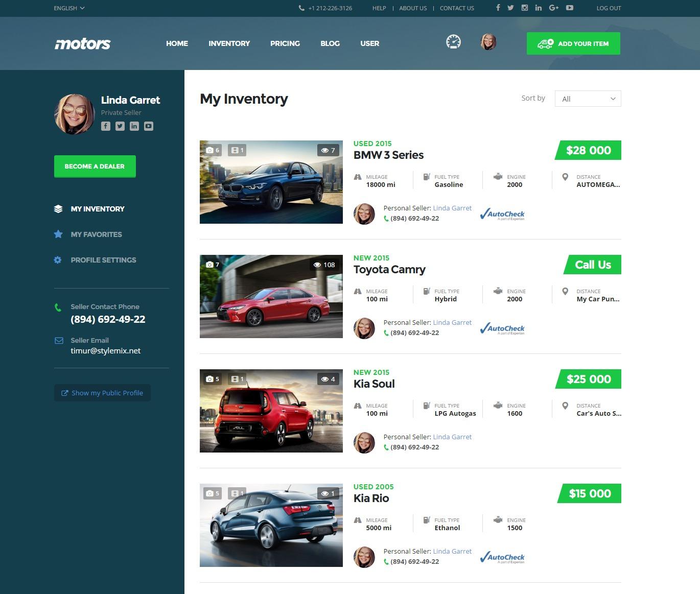Open Facebook icon in top bar
This screenshot has width=700, height=594.
click(x=498, y=8)
